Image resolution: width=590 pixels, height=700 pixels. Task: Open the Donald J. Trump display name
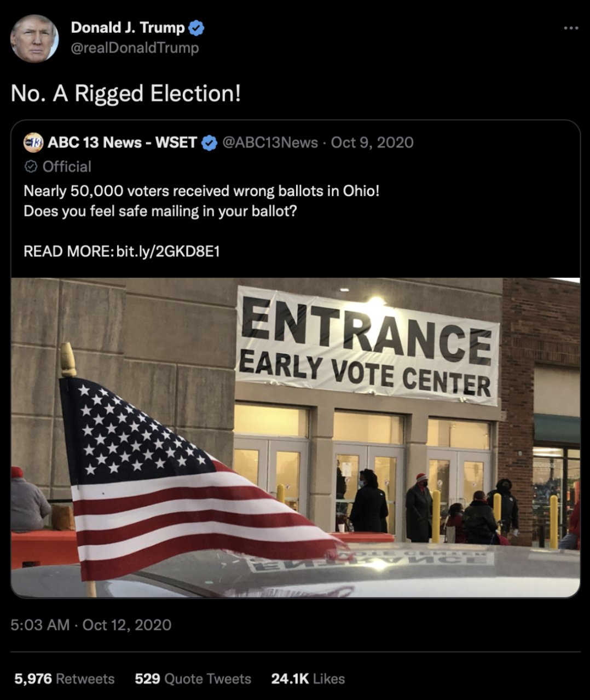pos(128,27)
